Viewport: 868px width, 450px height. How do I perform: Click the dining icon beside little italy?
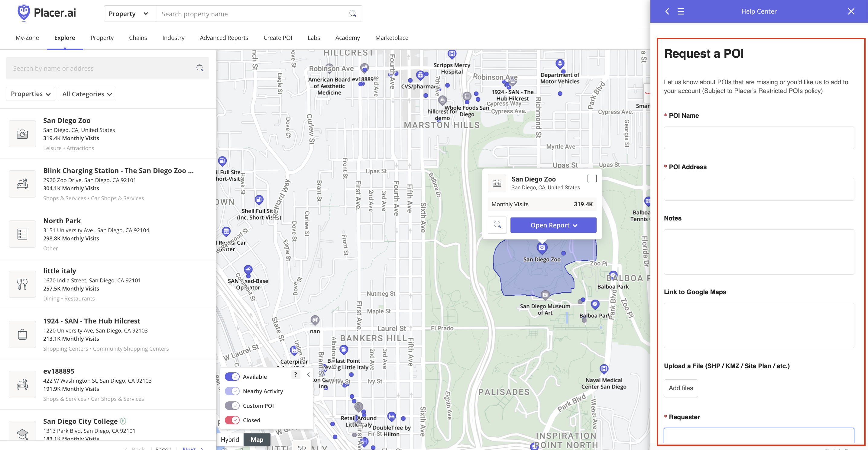click(22, 284)
